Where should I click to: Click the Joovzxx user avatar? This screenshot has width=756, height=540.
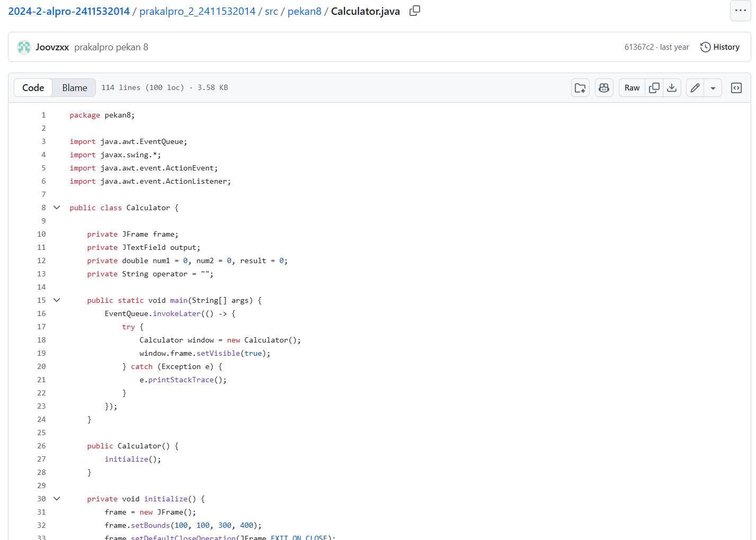[x=24, y=47]
